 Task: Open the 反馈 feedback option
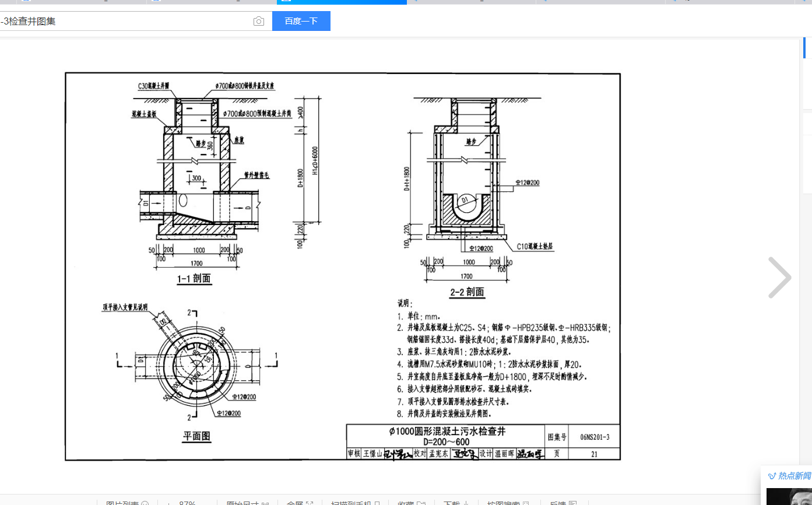(x=563, y=503)
